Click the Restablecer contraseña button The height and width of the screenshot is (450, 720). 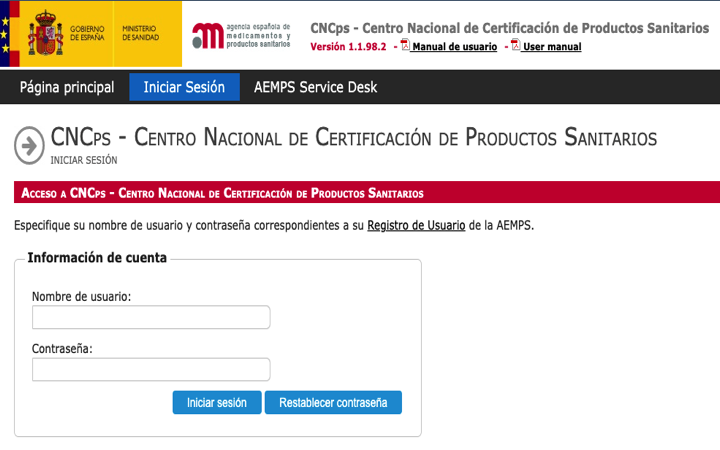[333, 403]
